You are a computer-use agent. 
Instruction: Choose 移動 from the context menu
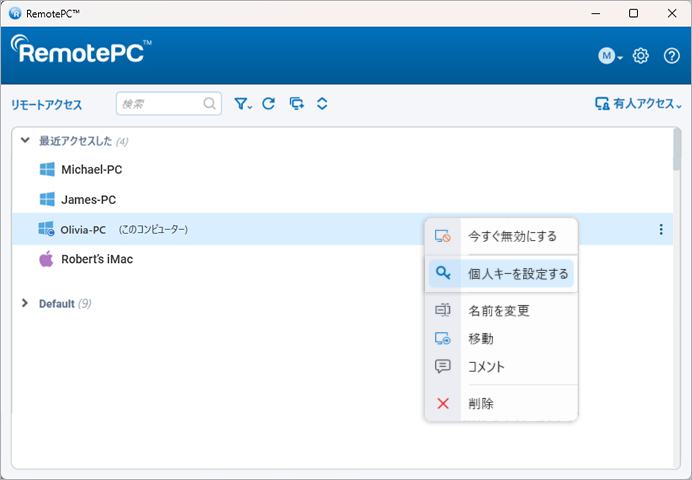[x=501, y=339]
